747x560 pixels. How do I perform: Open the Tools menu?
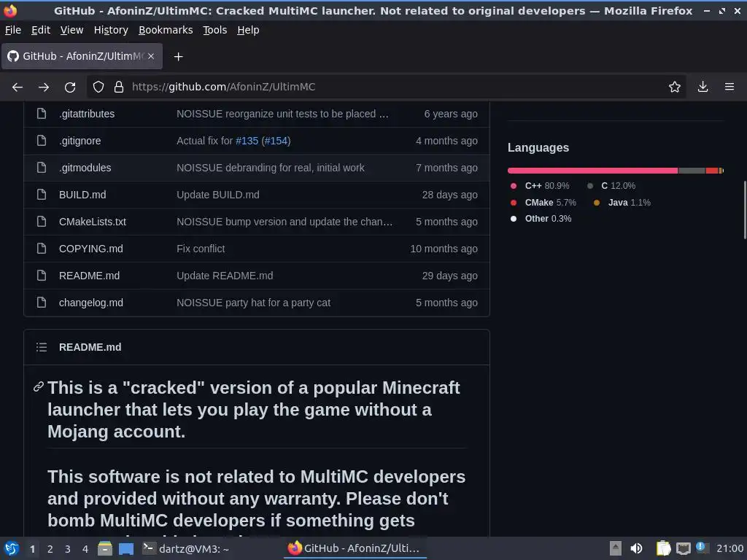click(x=215, y=30)
